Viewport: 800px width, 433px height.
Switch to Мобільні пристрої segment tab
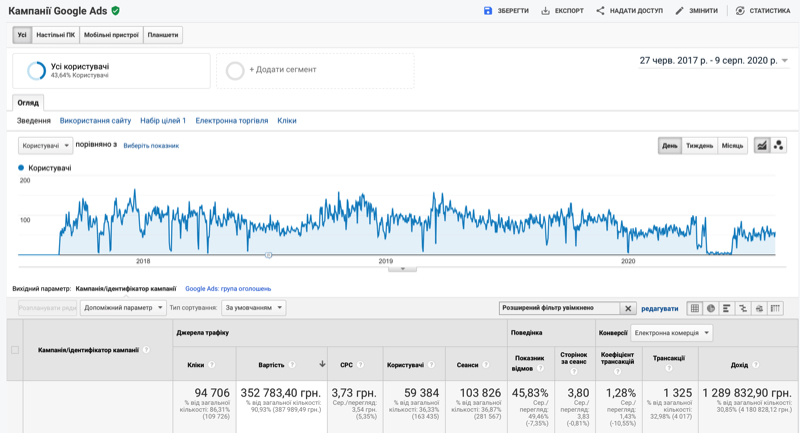(x=111, y=35)
